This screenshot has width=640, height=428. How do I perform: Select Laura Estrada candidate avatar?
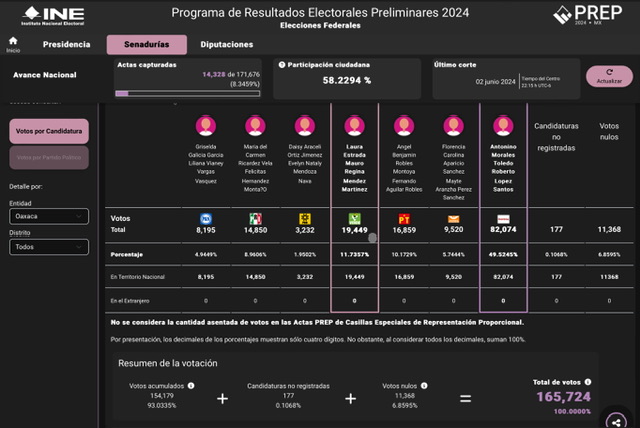(354, 125)
